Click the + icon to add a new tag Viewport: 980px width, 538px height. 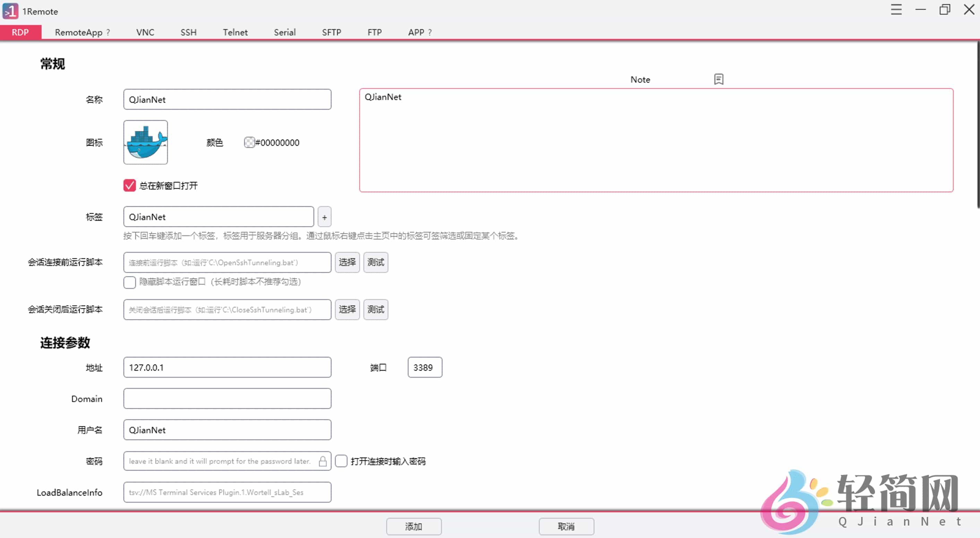[324, 217]
